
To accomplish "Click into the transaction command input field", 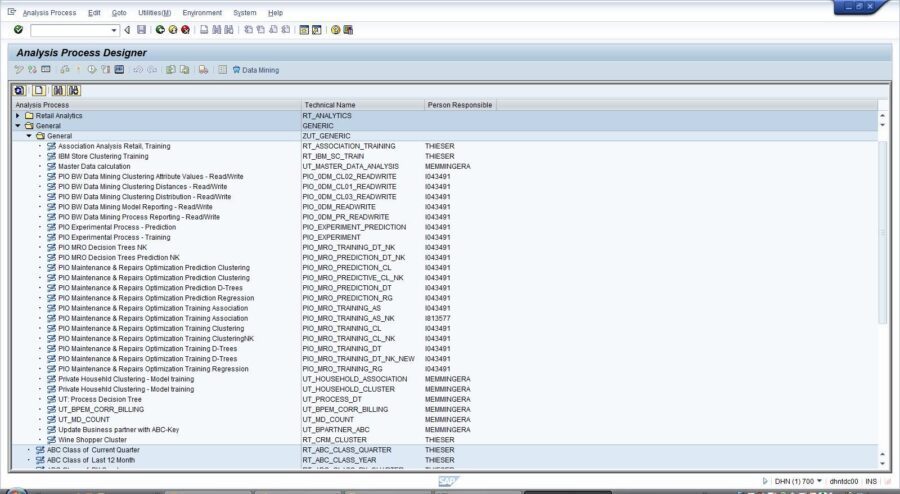I will pyautogui.click(x=70, y=30).
